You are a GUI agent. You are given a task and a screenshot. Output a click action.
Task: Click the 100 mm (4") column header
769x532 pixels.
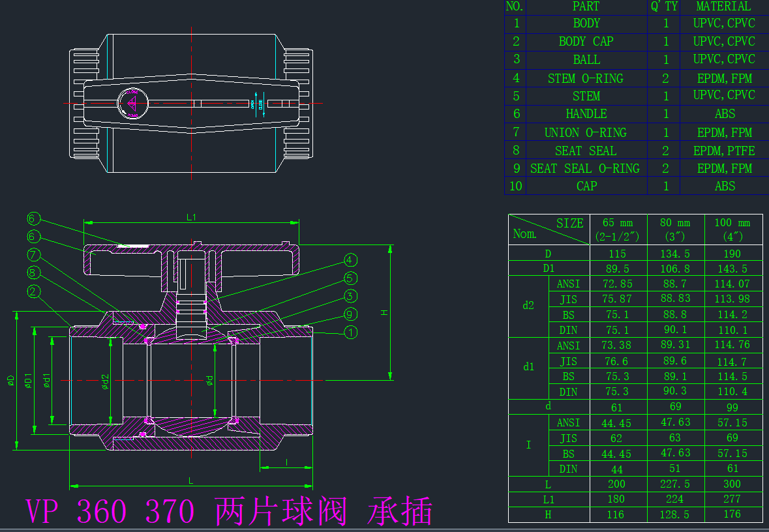click(732, 229)
